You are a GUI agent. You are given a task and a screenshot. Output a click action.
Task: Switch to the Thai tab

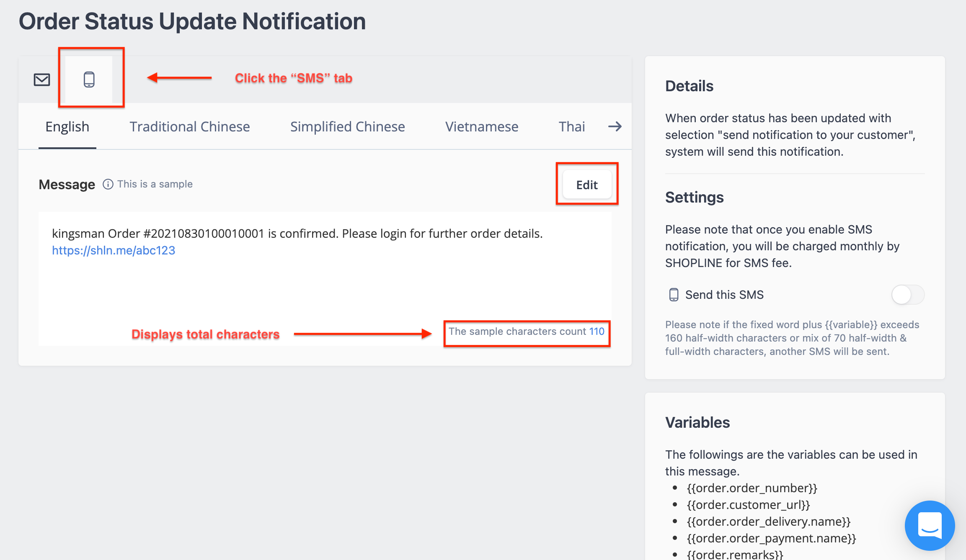[x=571, y=126]
